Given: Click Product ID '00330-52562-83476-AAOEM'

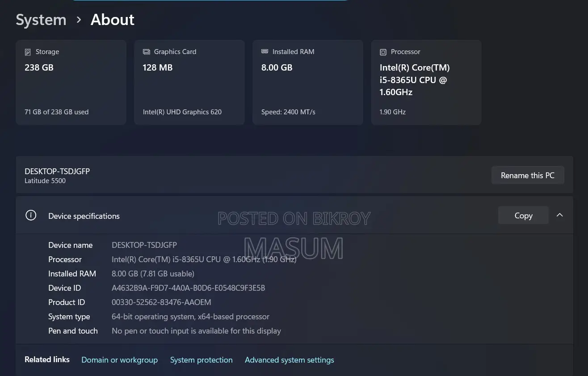Looking at the screenshot, I should point(161,302).
